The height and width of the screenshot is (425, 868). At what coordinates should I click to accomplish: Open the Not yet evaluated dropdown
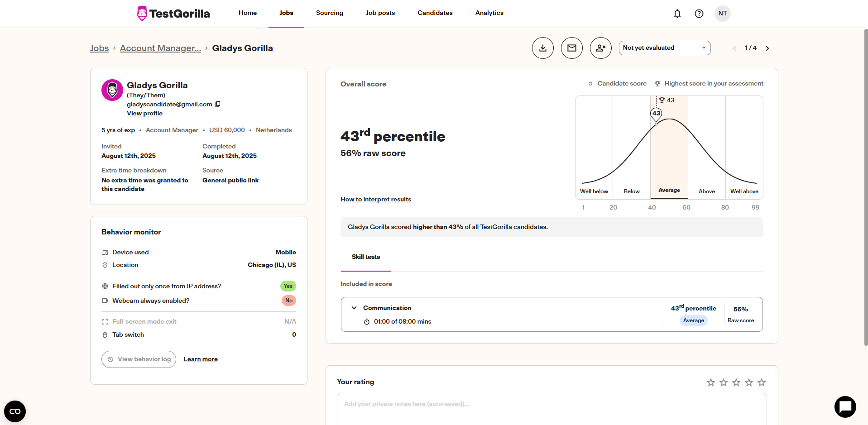(664, 48)
